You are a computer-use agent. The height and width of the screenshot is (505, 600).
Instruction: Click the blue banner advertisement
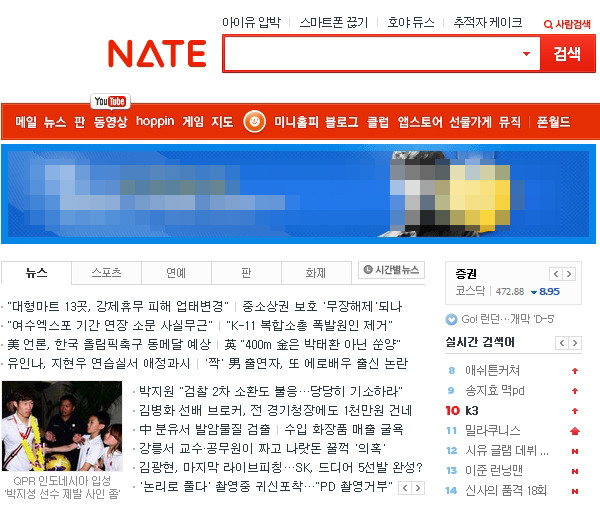pos(298,194)
